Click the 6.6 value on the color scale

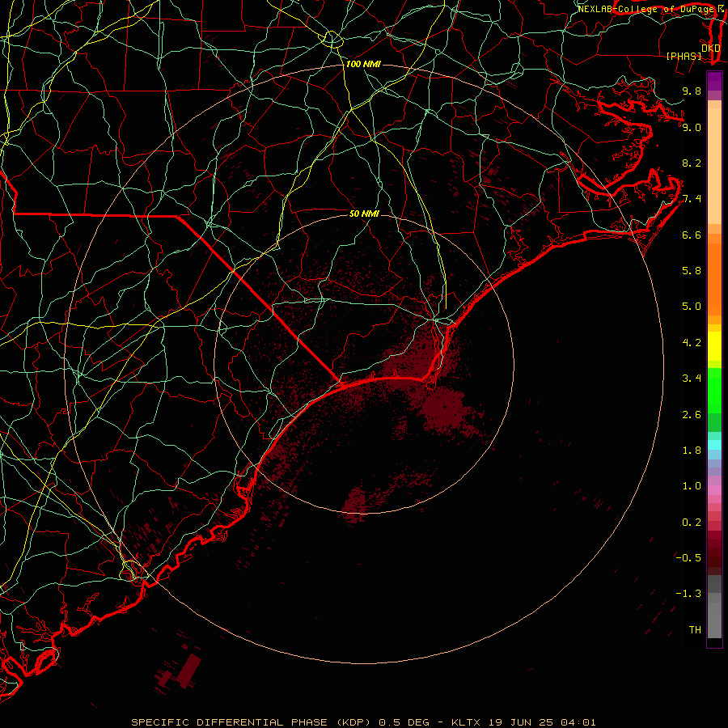click(x=692, y=235)
